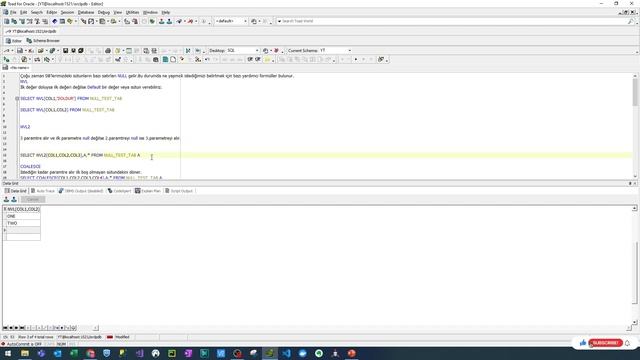Open the Outlook taskbar icon

[x=58, y=353]
